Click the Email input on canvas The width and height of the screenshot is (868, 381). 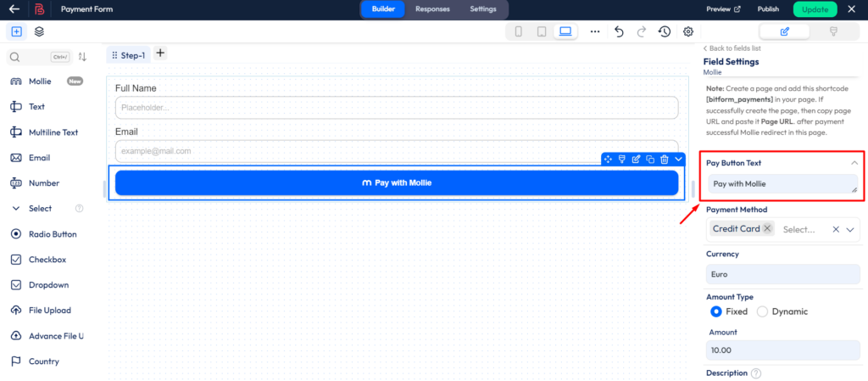pos(397,151)
